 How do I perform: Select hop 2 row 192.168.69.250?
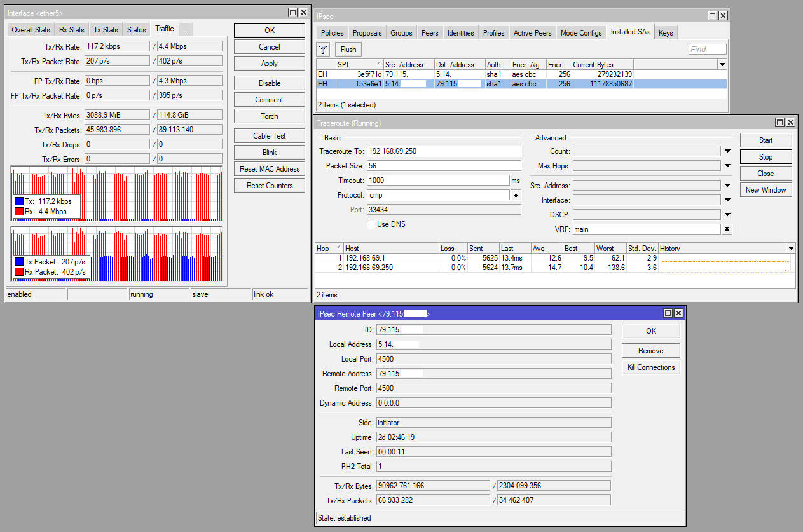(555, 268)
